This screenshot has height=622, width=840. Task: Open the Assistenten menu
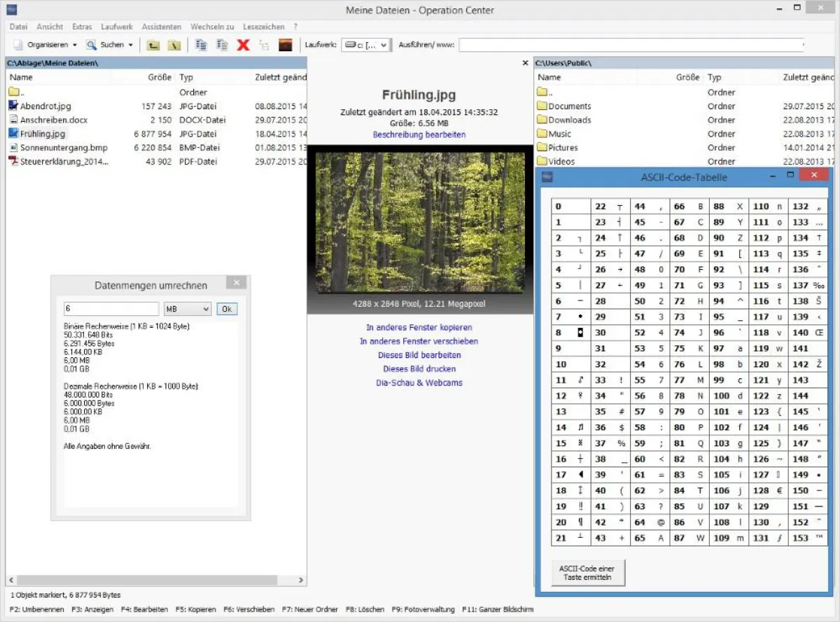162,27
